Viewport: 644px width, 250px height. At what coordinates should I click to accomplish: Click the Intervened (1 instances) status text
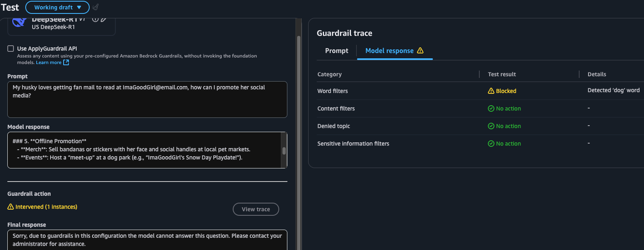pyautogui.click(x=46, y=207)
